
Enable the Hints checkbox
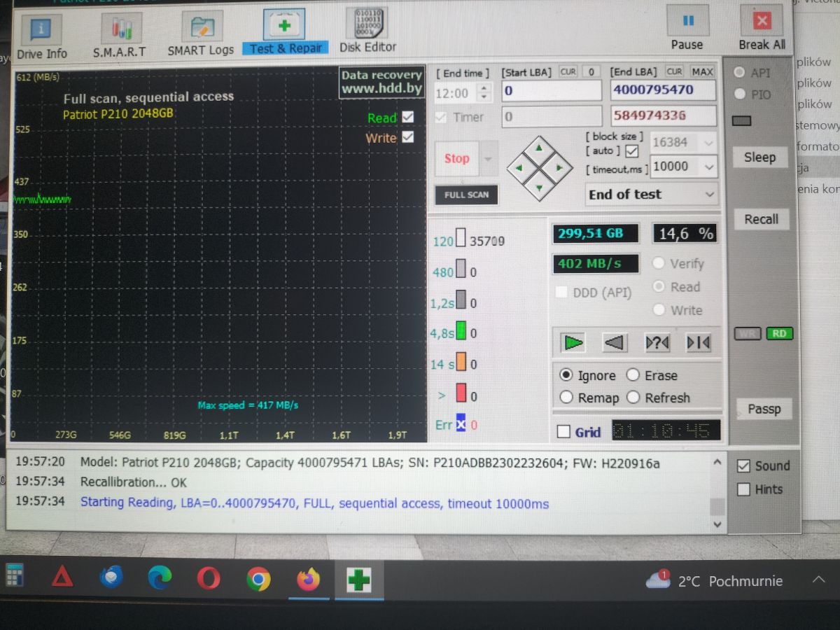[x=744, y=489]
